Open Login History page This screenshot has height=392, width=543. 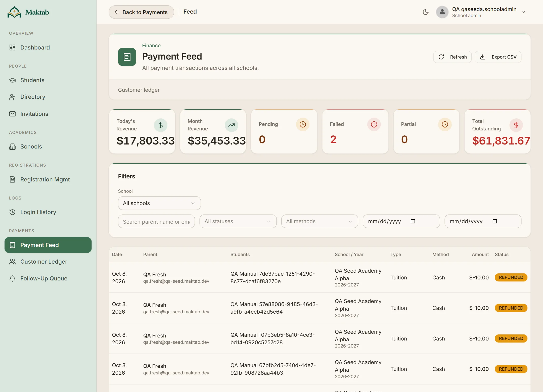point(48,212)
